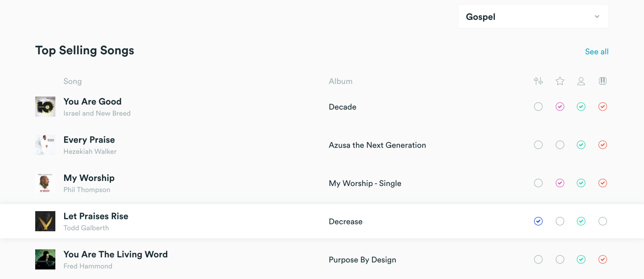Click the Album column header
The width and height of the screenshot is (644, 279).
[x=340, y=81]
